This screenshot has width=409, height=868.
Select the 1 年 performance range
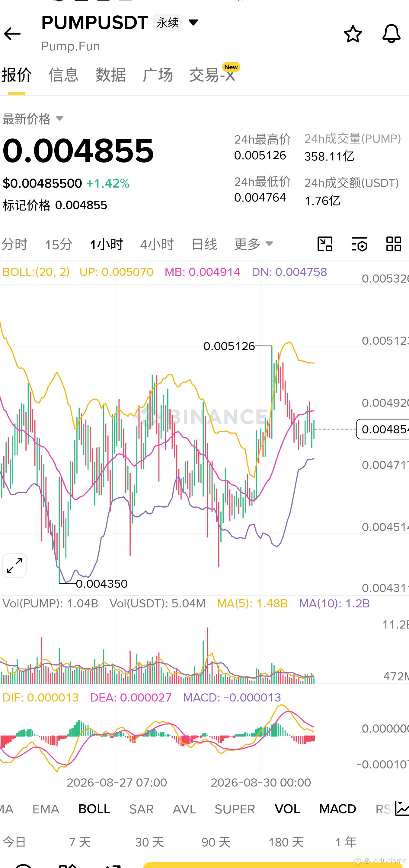[346, 842]
